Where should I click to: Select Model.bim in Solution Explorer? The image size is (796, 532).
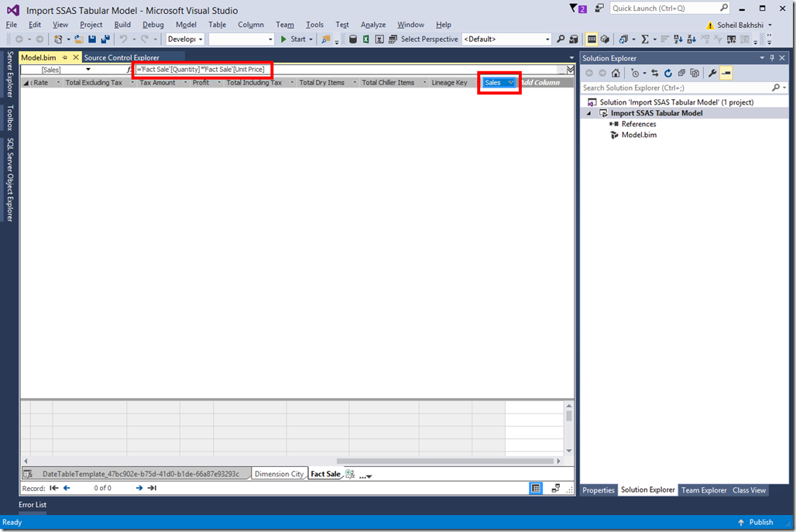[639, 135]
